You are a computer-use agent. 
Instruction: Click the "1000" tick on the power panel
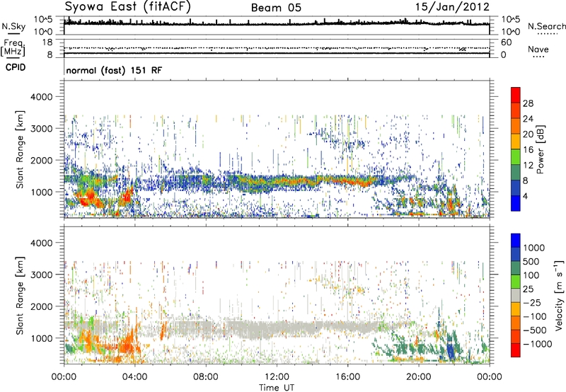(x=41, y=192)
